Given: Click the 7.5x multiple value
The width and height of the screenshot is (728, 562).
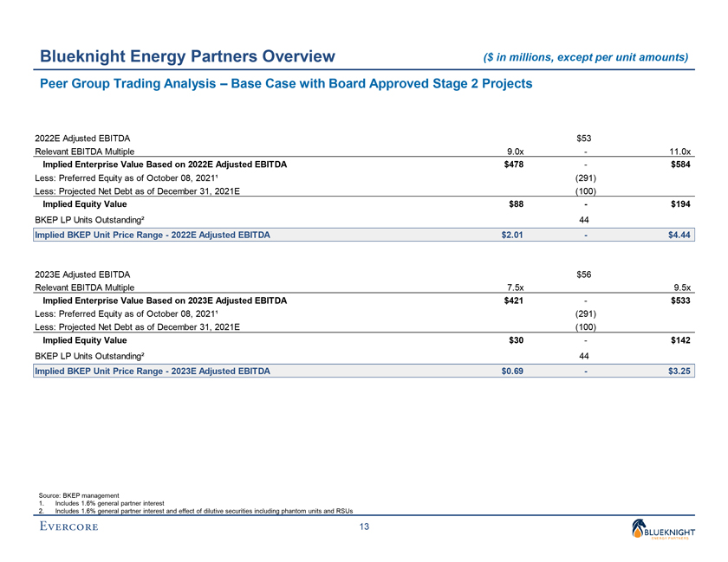Looking at the screenshot, I should click(515, 287).
